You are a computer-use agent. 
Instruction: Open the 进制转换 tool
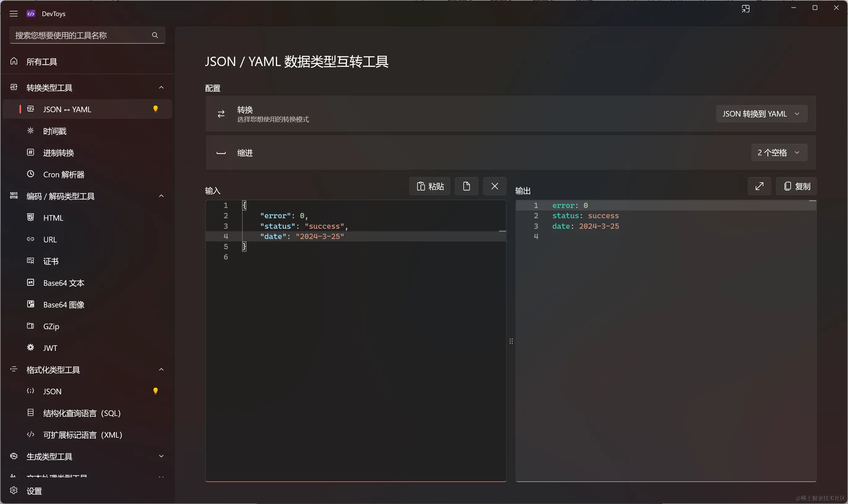pos(87,153)
